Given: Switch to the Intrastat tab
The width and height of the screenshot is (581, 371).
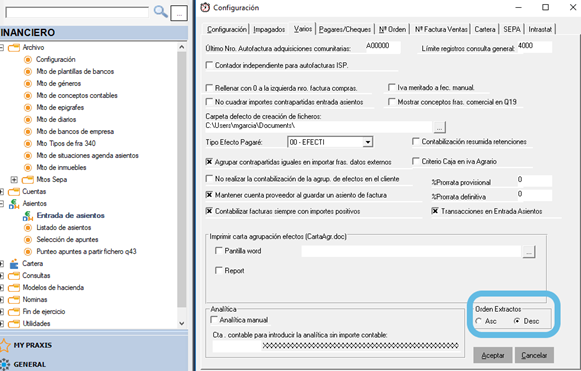Looking at the screenshot, I should coord(540,29).
